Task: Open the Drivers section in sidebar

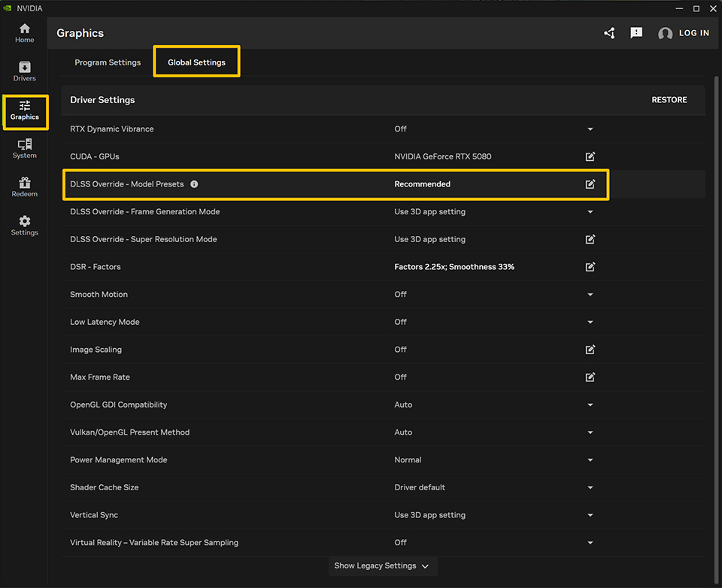Action: (25, 71)
